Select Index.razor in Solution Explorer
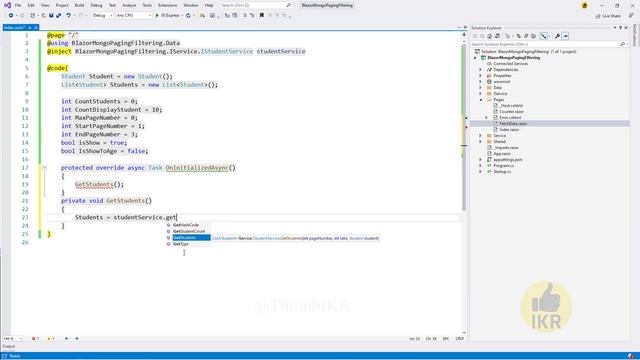The height and width of the screenshot is (360, 640). pyautogui.click(x=509, y=129)
